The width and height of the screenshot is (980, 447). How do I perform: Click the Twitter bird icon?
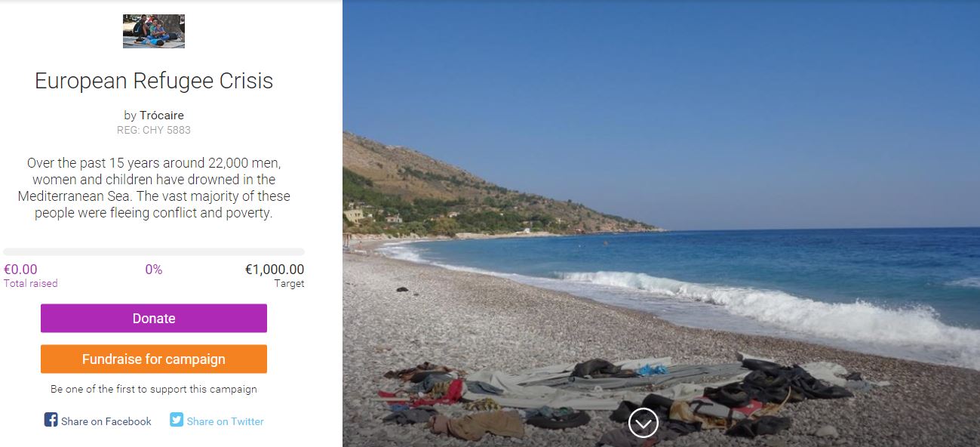pos(177,420)
